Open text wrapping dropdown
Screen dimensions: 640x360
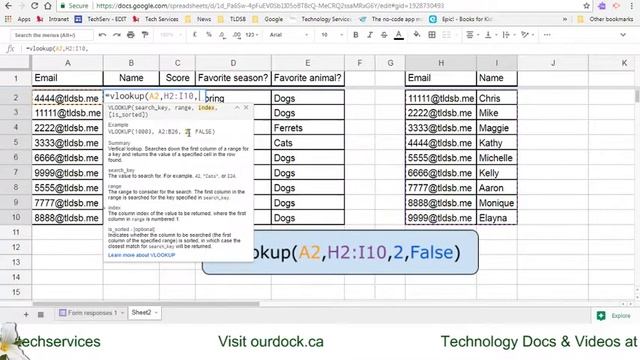508,35
